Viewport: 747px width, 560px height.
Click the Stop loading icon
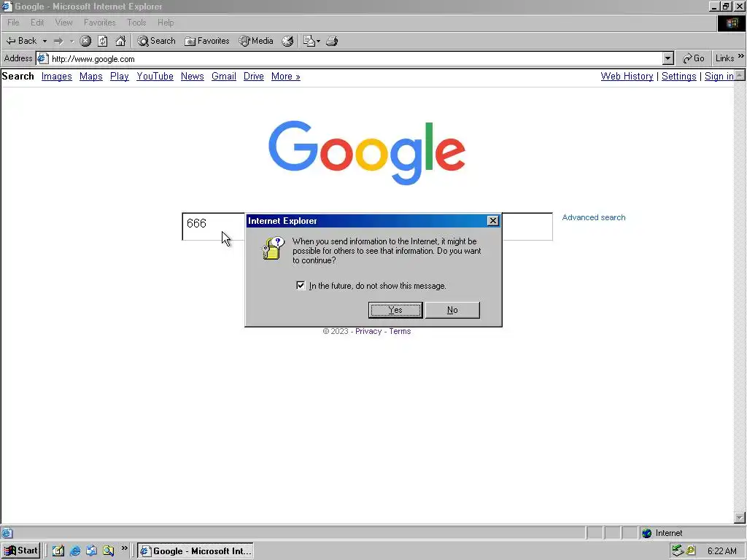pyautogui.click(x=85, y=41)
